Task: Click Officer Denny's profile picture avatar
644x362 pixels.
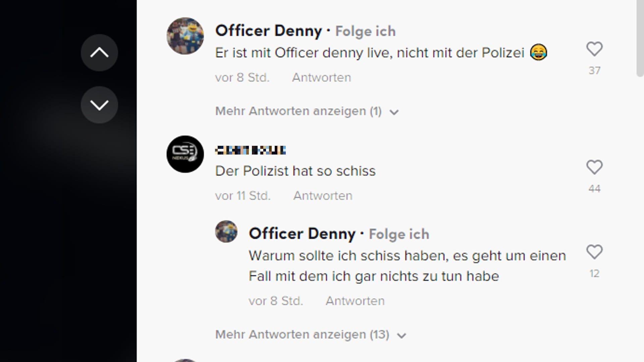Action: (x=185, y=36)
